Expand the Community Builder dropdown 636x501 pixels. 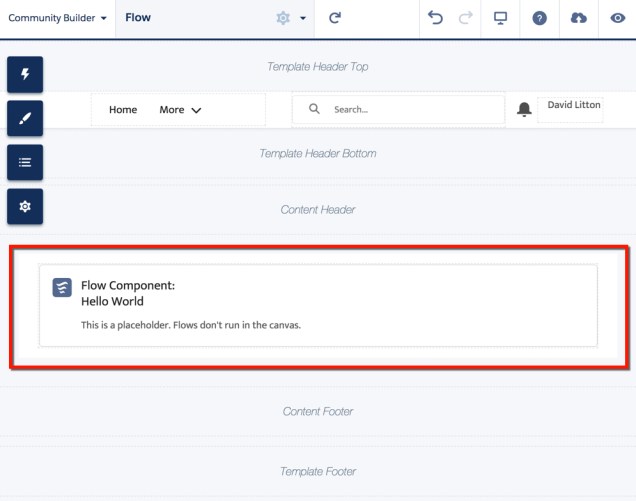pos(57,18)
